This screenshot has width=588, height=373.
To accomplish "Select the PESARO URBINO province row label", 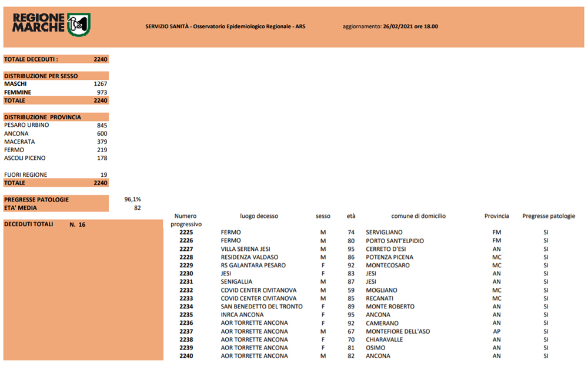I will 26,125.
